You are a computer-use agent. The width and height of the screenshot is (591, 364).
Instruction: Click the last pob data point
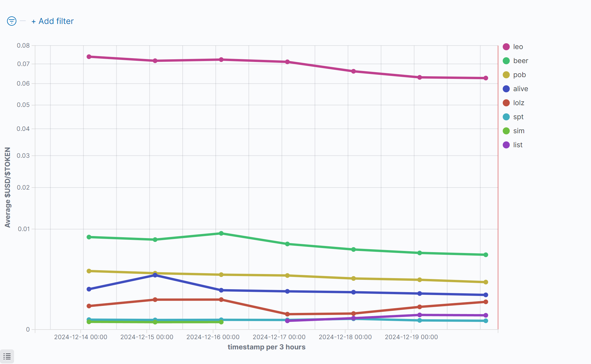pyautogui.click(x=486, y=282)
